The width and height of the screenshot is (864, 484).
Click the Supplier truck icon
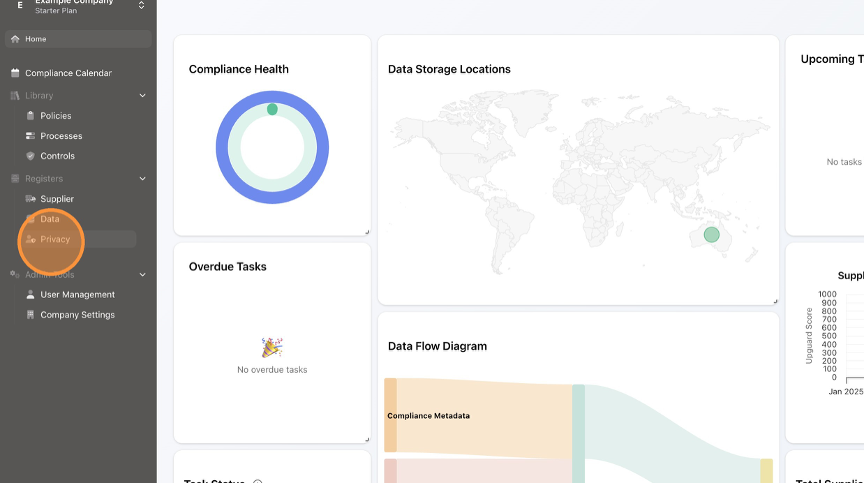(30, 199)
